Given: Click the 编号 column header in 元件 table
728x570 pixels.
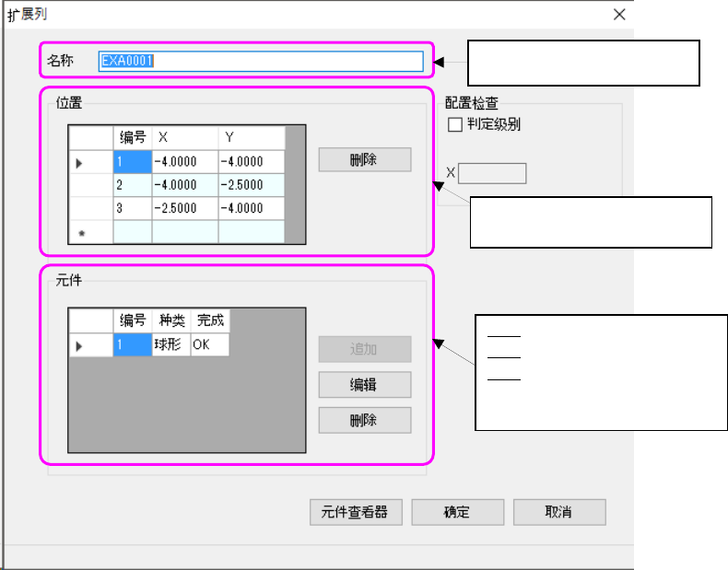Looking at the screenshot, I should (x=133, y=320).
